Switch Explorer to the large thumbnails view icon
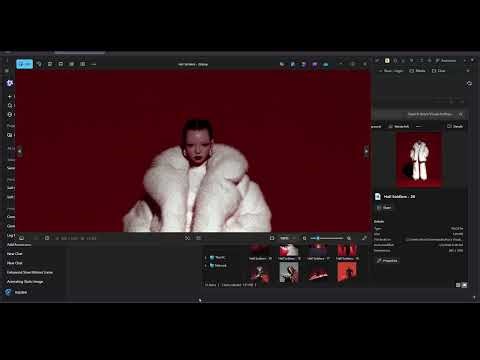Image resolution: width=480 pixels, height=360 pixels. [464, 285]
